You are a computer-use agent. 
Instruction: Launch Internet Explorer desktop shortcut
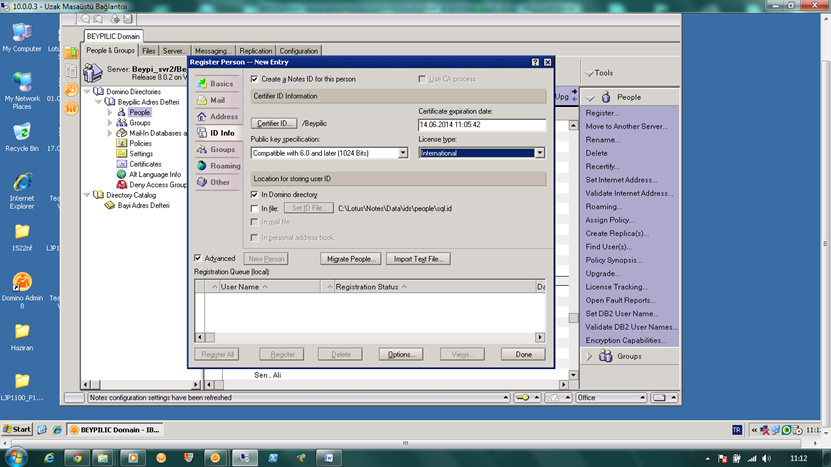pyautogui.click(x=22, y=191)
